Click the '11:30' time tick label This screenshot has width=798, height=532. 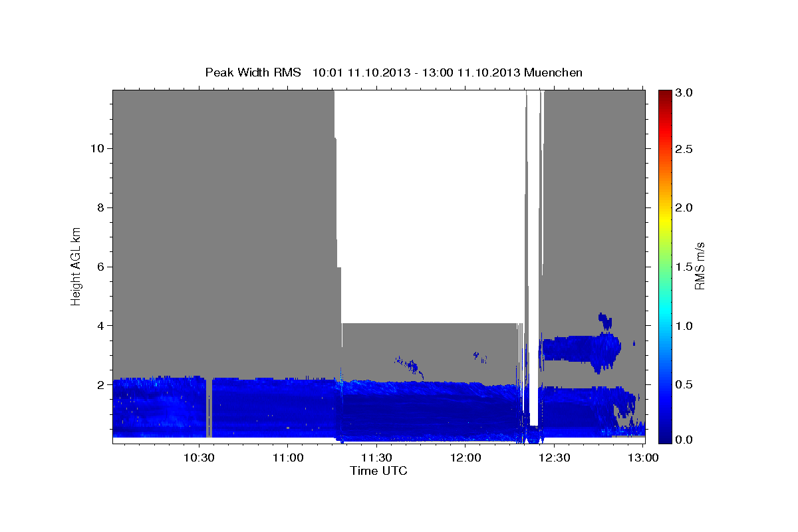click(376, 458)
